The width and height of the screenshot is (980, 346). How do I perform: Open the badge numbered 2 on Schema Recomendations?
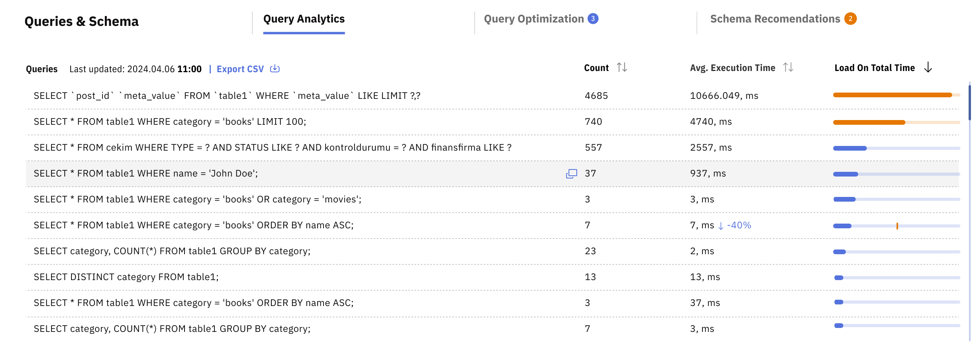point(850,18)
